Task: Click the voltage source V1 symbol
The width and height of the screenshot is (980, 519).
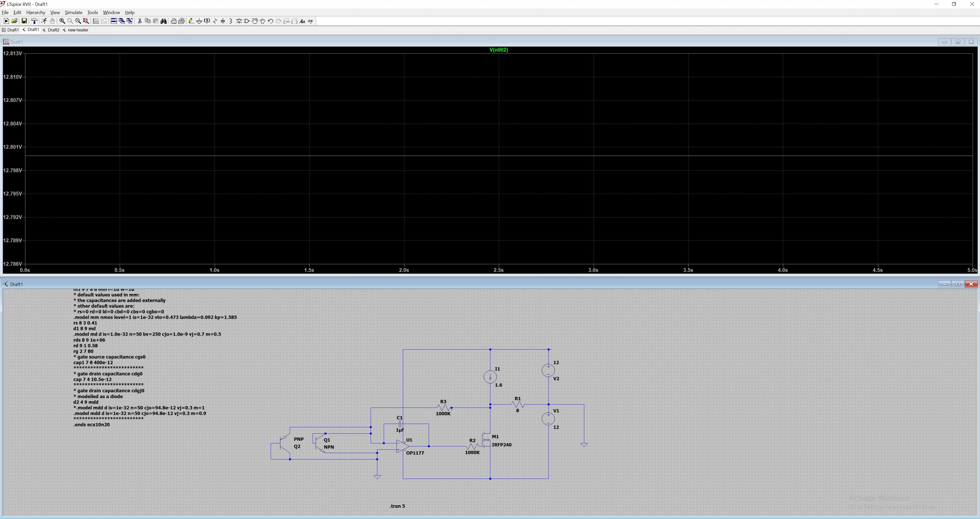Action: click(548, 419)
